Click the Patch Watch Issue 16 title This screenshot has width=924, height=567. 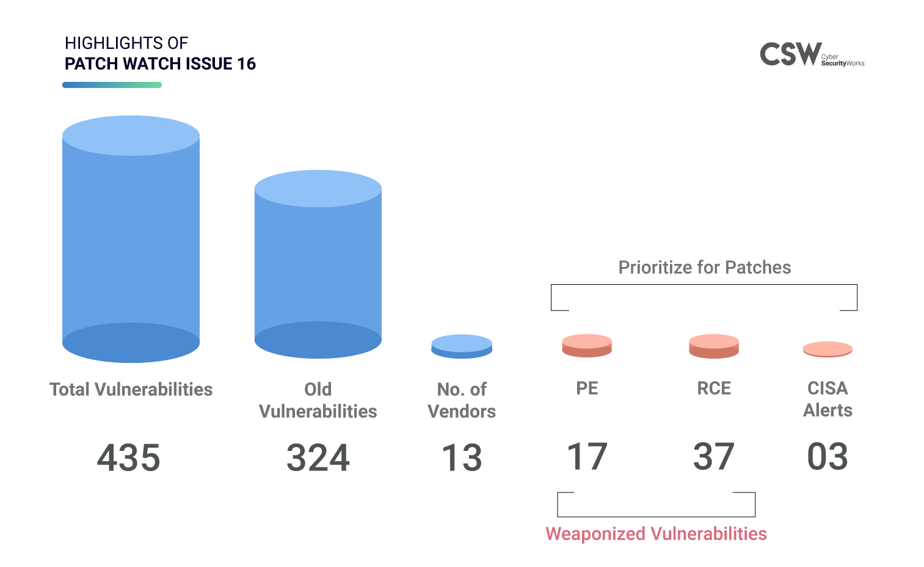click(x=160, y=64)
